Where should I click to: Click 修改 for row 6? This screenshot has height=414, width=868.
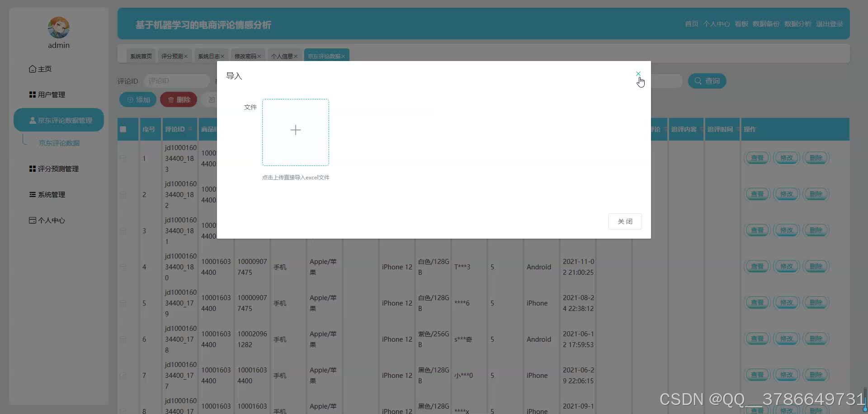pyautogui.click(x=787, y=339)
